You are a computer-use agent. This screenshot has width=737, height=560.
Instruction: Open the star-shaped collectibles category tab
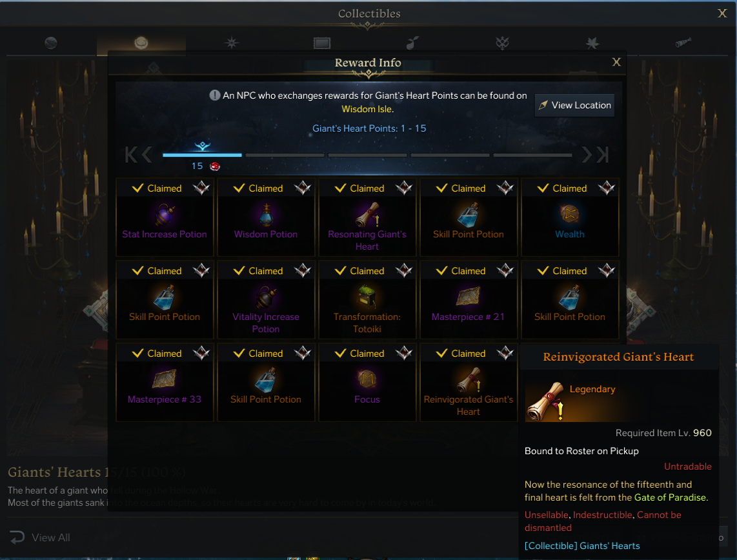[x=231, y=43]
